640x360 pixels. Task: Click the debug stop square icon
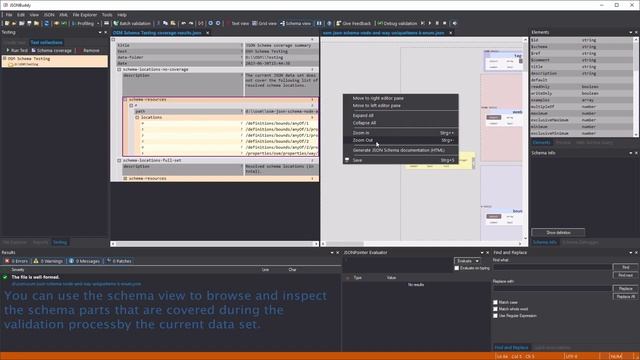tap(444, 23)
